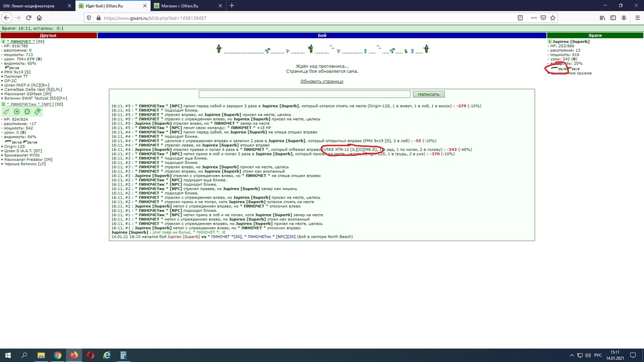Click the browser address bar URL
This screenshot has width=644, height=362.
pyautogui.click(x=155, y=18)
